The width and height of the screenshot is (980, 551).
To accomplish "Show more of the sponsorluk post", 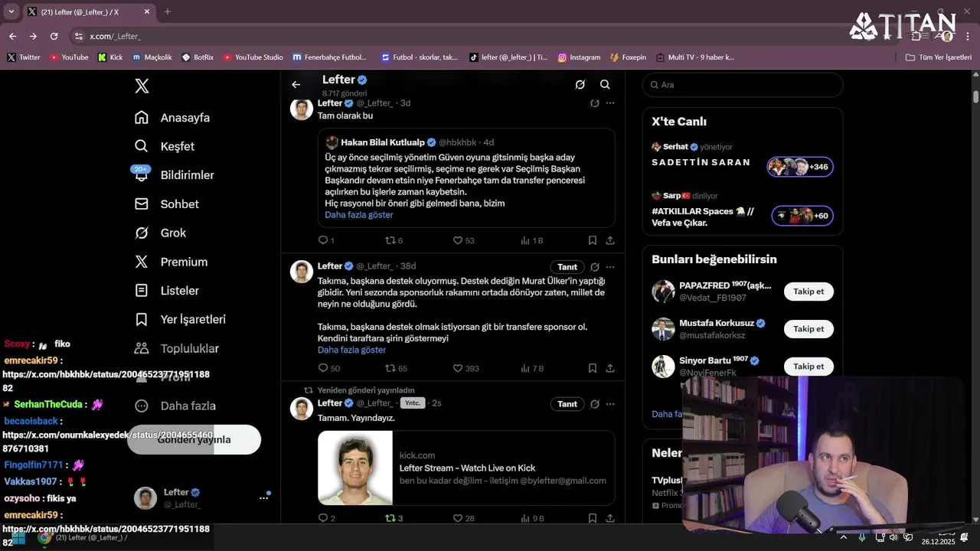I will pos(351,350).
